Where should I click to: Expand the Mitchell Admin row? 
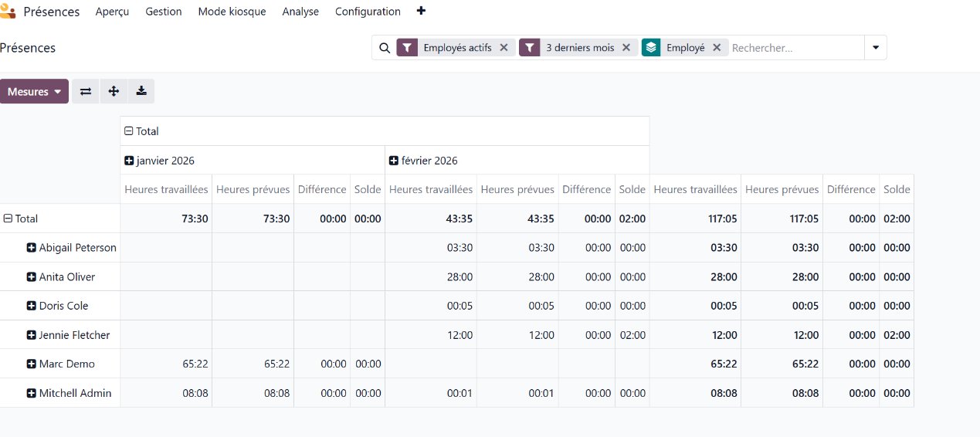pos(32,393)
